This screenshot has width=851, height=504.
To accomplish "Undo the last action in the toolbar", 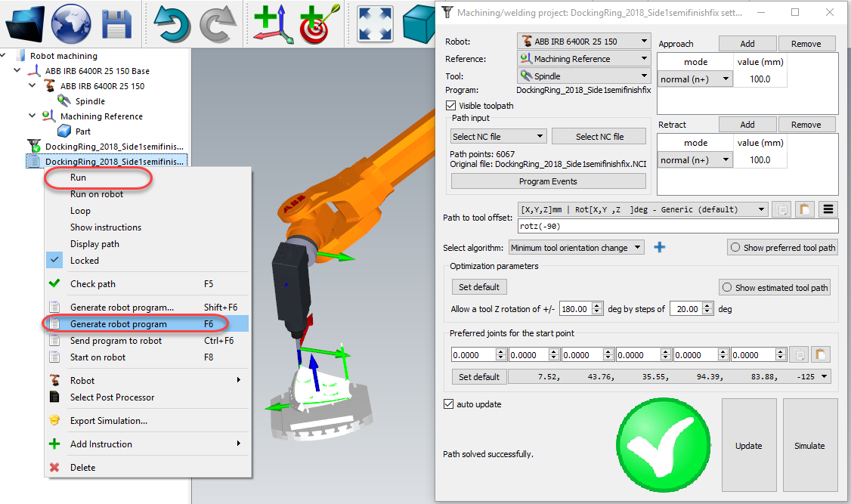I will [172, 24].
